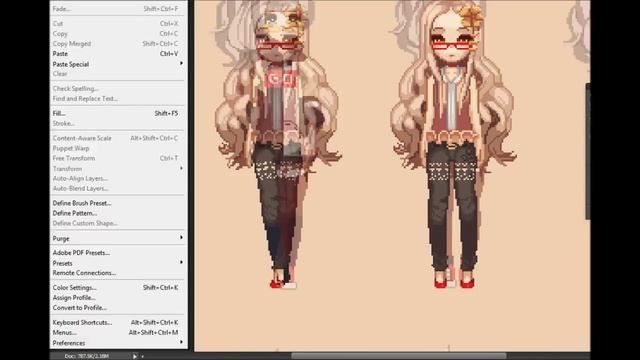
Task: Open Keyboard Shortcuts...
Action: point(118,322)
